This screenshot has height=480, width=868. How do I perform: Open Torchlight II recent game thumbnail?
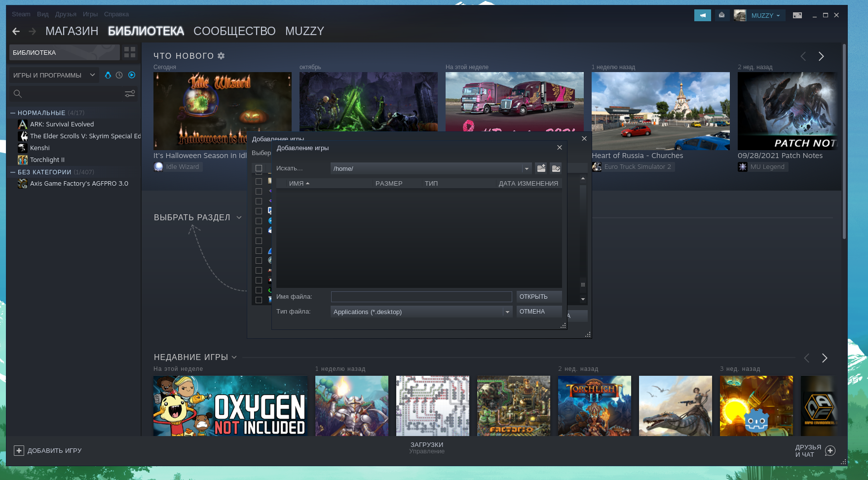click(595, 406)
